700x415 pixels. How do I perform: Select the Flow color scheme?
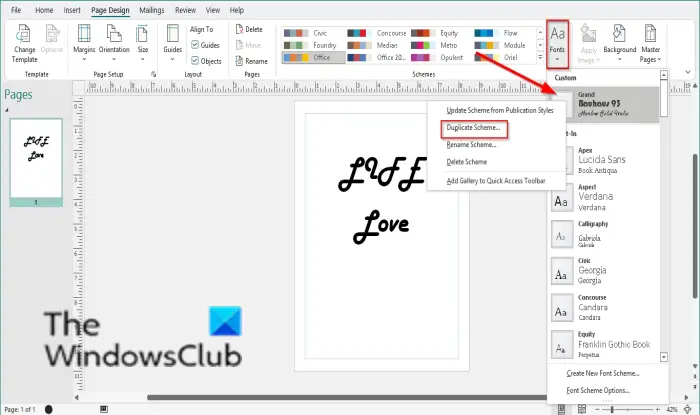(x=504, y=33)
